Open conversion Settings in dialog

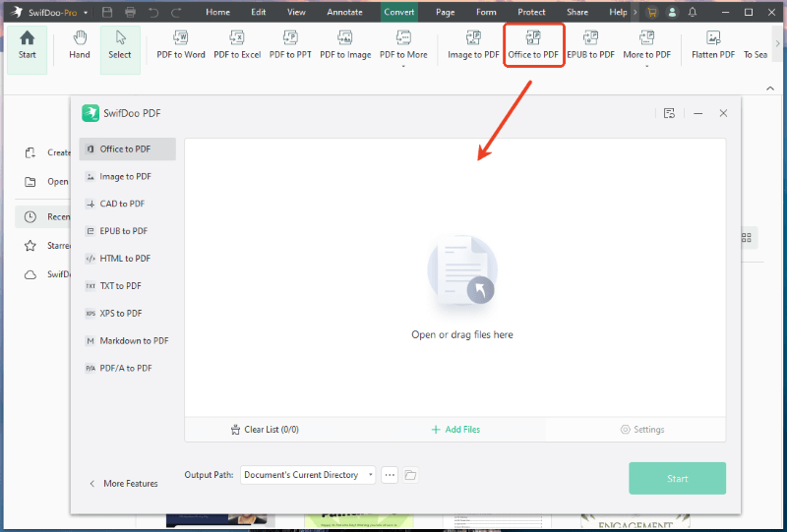pos(642,430)
